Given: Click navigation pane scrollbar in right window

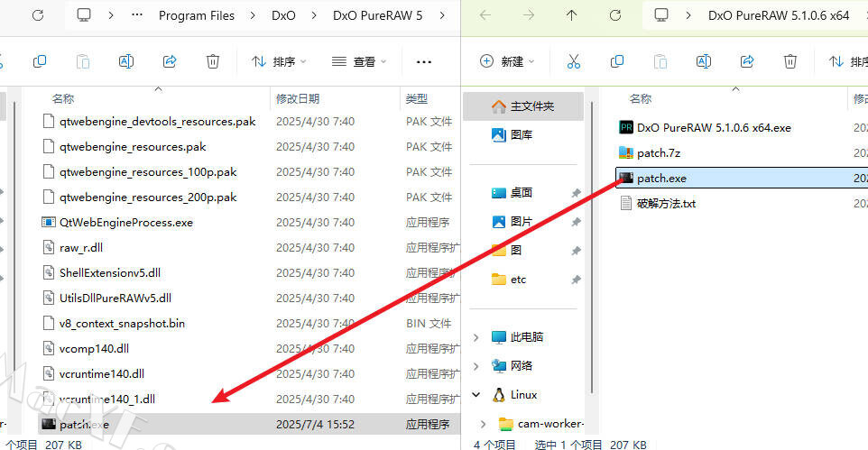Looking at the screenshot, I should point(592,247).
